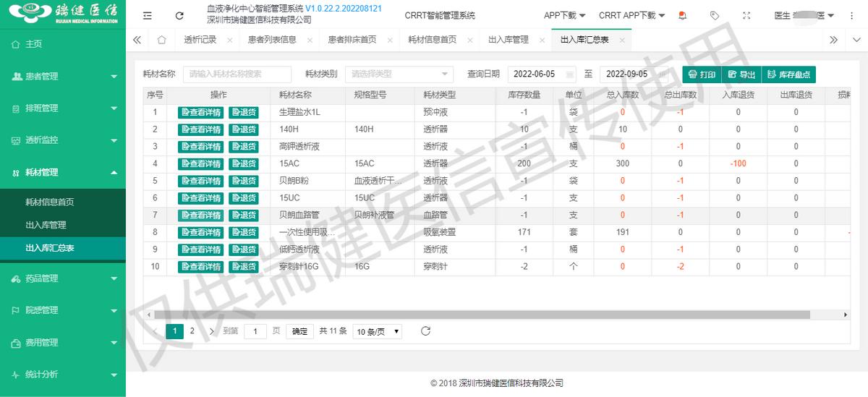Screen dimensions: 868x397
Task: Click the page number jump input box
Action: [x=255, y=331]
